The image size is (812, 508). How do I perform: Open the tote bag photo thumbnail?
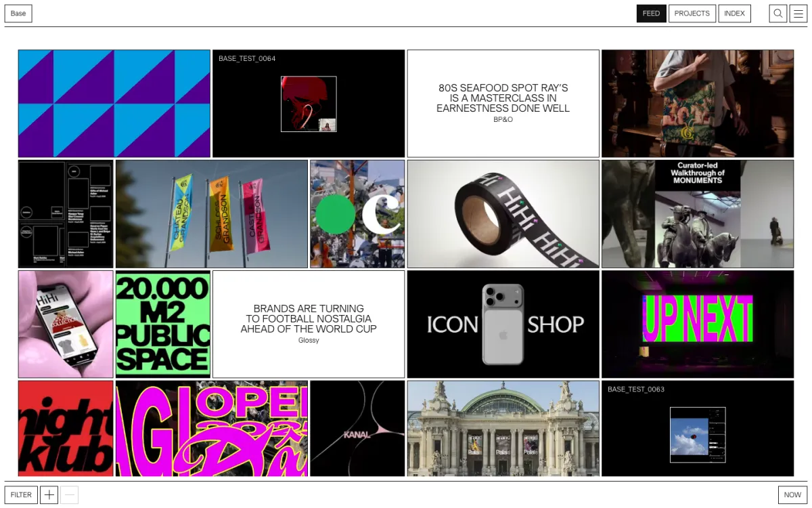point(698,104)
